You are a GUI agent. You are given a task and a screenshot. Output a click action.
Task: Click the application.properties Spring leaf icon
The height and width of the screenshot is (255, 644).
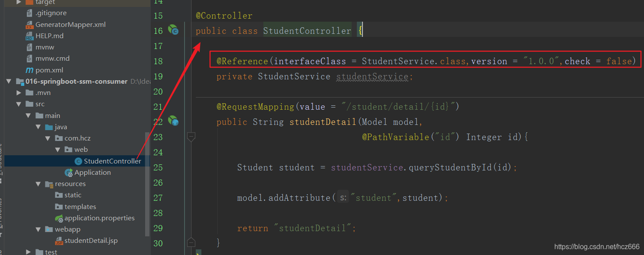click(x=59, y=218)
